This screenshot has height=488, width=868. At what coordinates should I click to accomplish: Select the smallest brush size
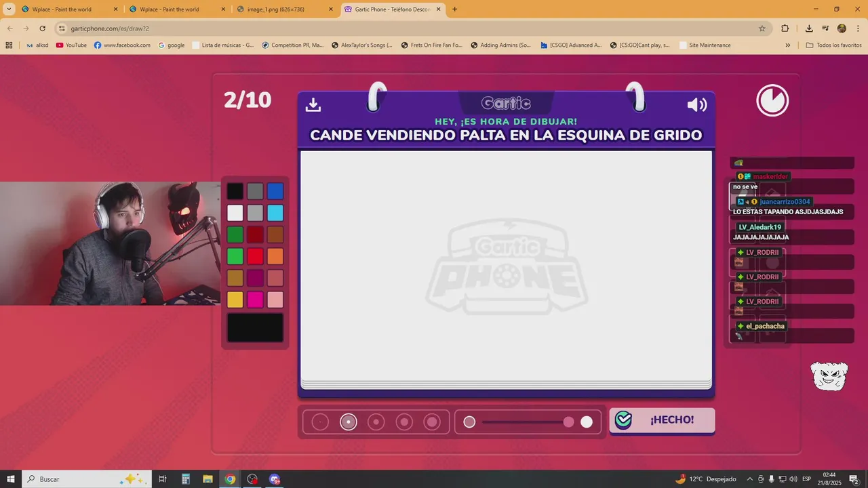pyautogui.click(x=320, y=422)
